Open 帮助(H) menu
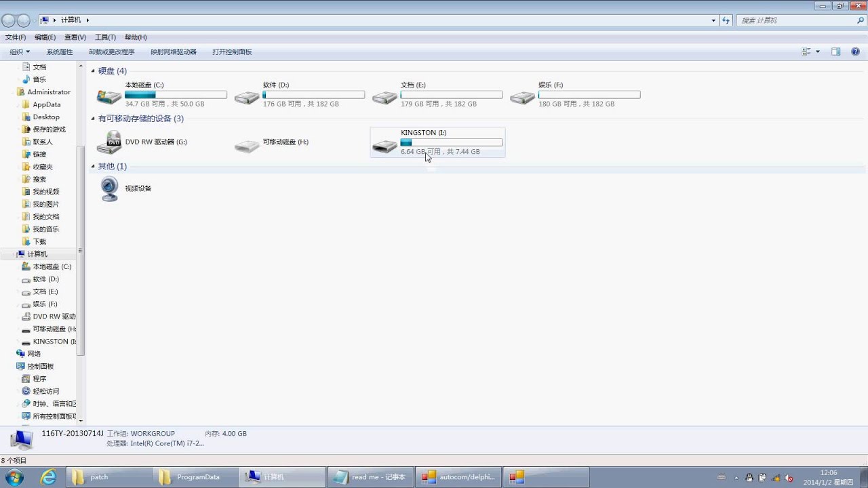868x488 pixels. click(136, 37)
